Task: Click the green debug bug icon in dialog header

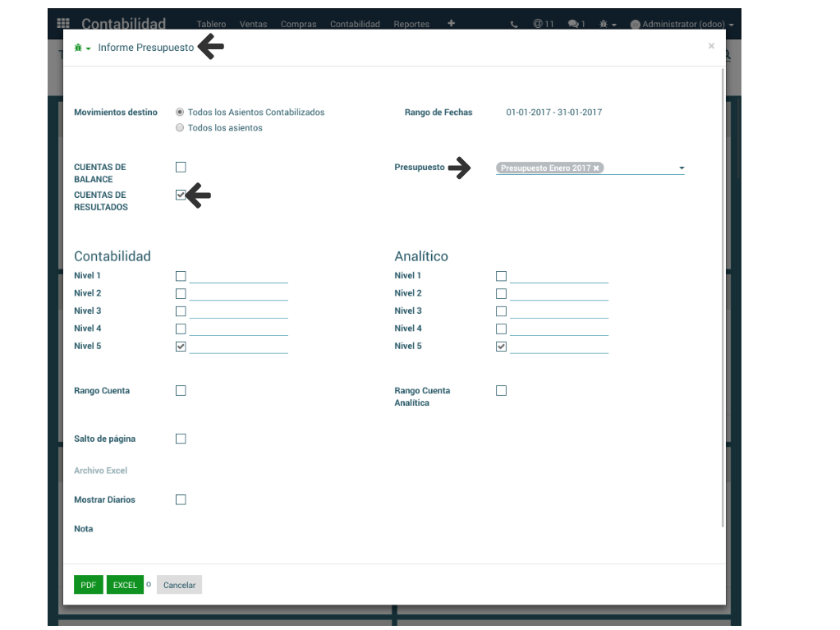Action: [x=79, y=48]
